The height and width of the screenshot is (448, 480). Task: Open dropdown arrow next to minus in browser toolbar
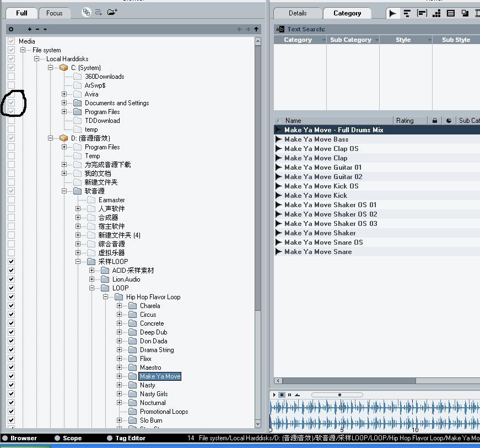45,29
